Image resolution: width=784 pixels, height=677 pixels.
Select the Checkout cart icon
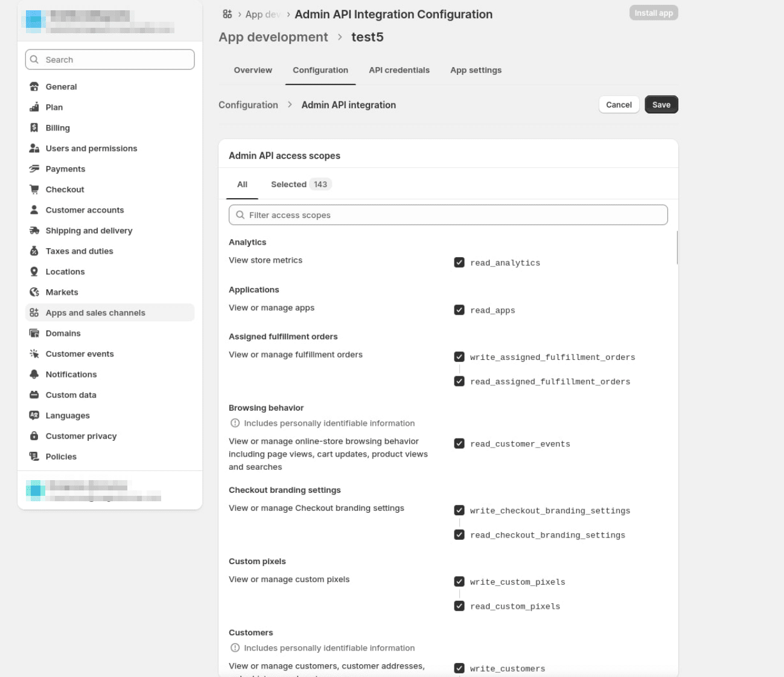pos(34,189)
